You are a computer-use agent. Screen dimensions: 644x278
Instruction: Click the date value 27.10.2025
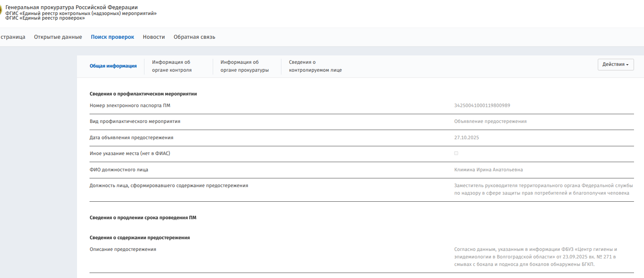pos(467,138)
